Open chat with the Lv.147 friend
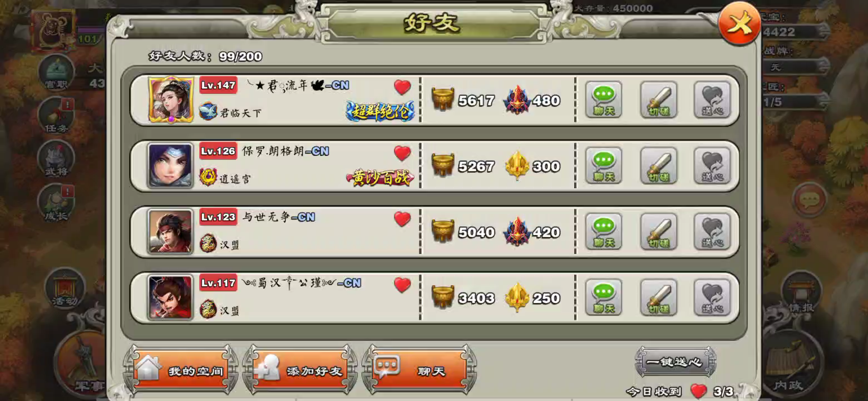 click(604, 100)
